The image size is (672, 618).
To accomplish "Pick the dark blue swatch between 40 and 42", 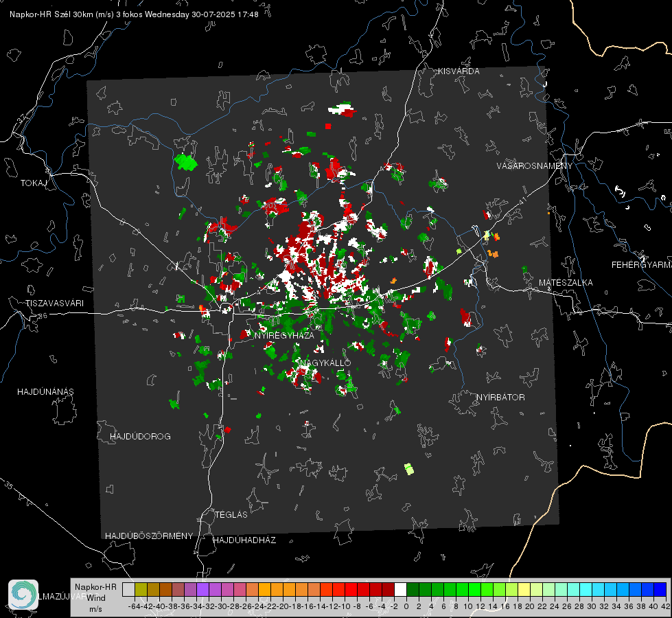I will (660, 589).
